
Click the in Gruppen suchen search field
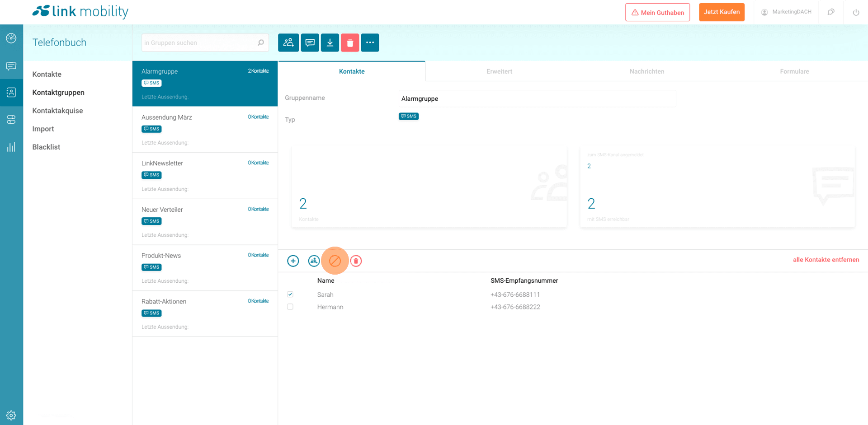tap(199, 43)
